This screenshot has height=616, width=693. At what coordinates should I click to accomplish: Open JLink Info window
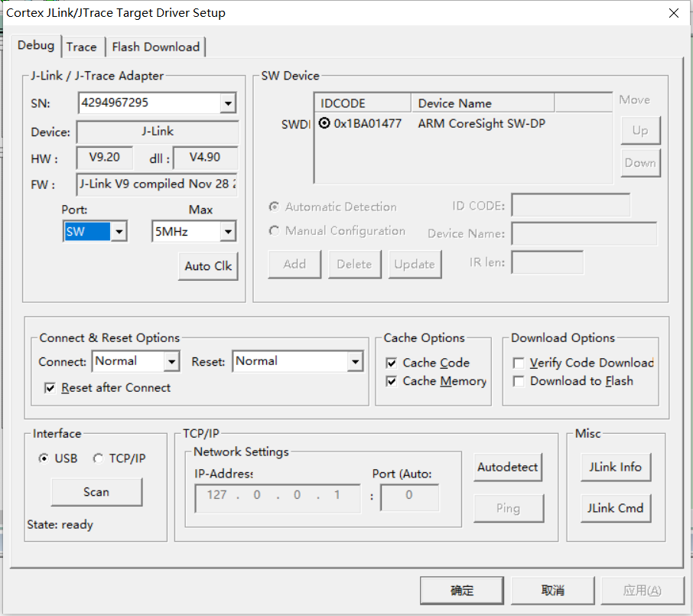click(x=616, y=467)
